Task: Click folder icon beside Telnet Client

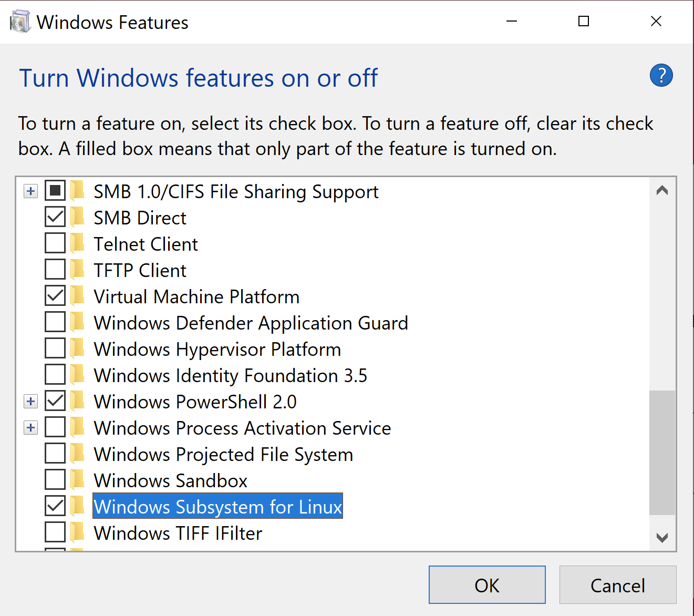Action: [x=78, y=243]
